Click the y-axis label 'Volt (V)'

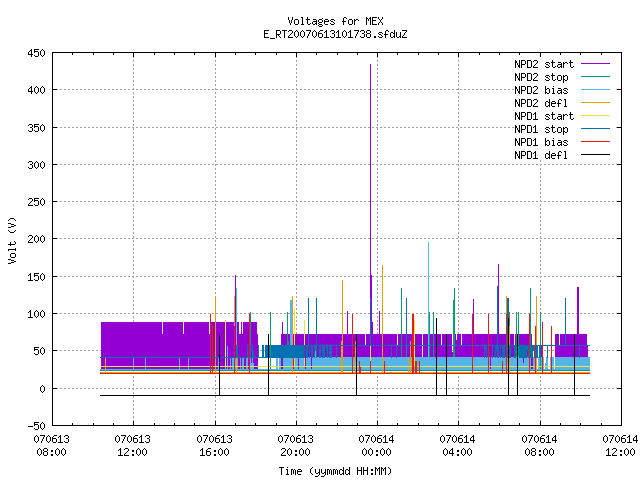[x=12, y=240]
